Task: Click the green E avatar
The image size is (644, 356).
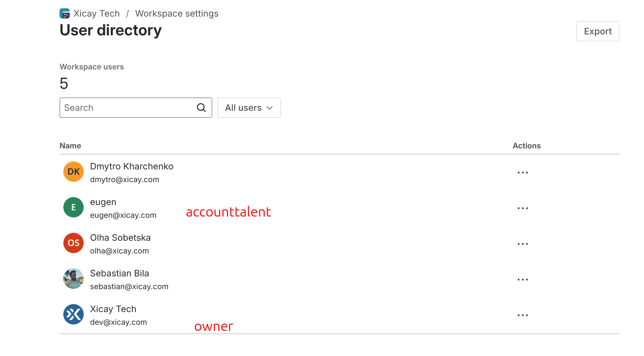Action: coord(73,207)
